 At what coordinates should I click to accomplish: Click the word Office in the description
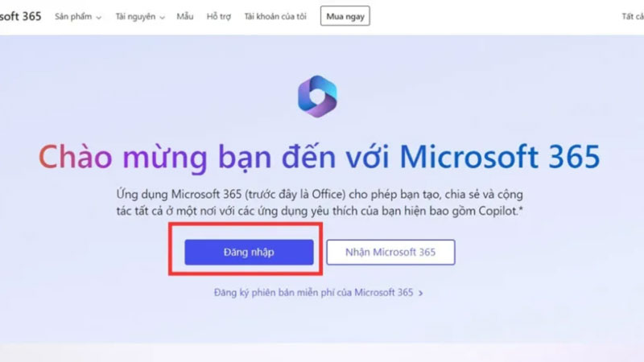(x=328, y=194)
